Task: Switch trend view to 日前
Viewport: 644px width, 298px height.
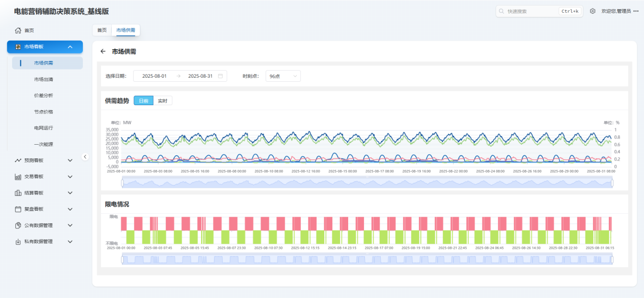Action: [143, 101]
